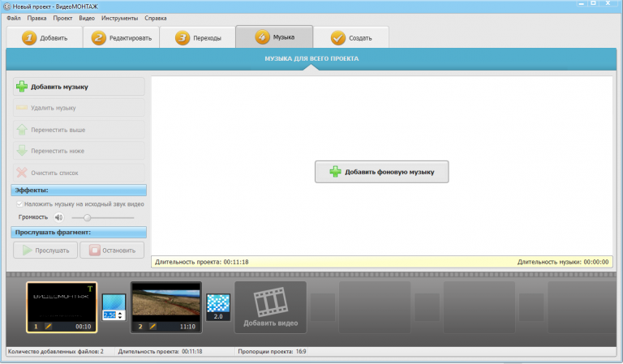The width and height of the screenshot is (623, 364).
Task: Stop playback with Остановить button
Action: click(112, 250)
